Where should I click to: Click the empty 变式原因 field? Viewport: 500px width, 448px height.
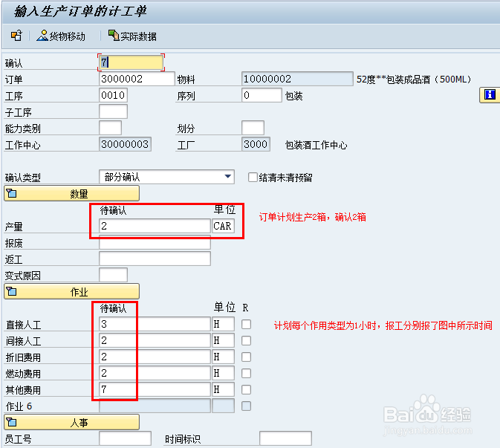[113, 275]
